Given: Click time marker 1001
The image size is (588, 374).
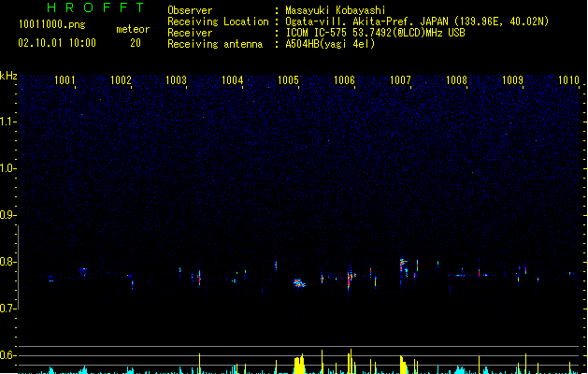Looking at the screenshot, I should (65, 80).
